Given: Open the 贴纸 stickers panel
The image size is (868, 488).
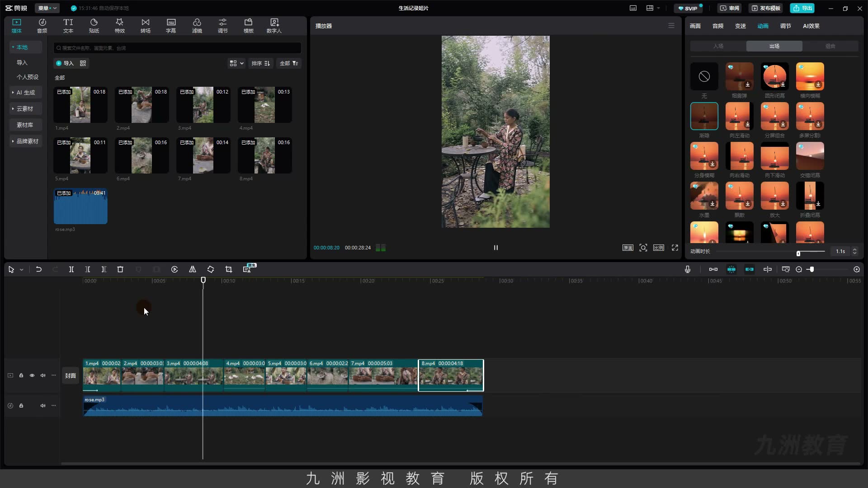Looking at the screenshot, I should point(94,26).
